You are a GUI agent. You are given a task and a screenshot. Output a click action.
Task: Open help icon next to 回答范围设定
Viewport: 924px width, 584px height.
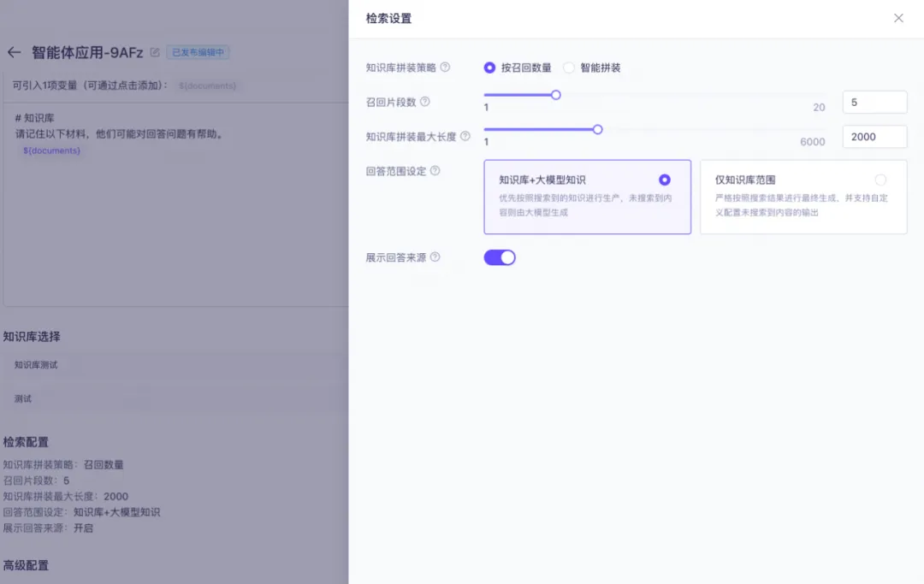(x=435, y=171)
